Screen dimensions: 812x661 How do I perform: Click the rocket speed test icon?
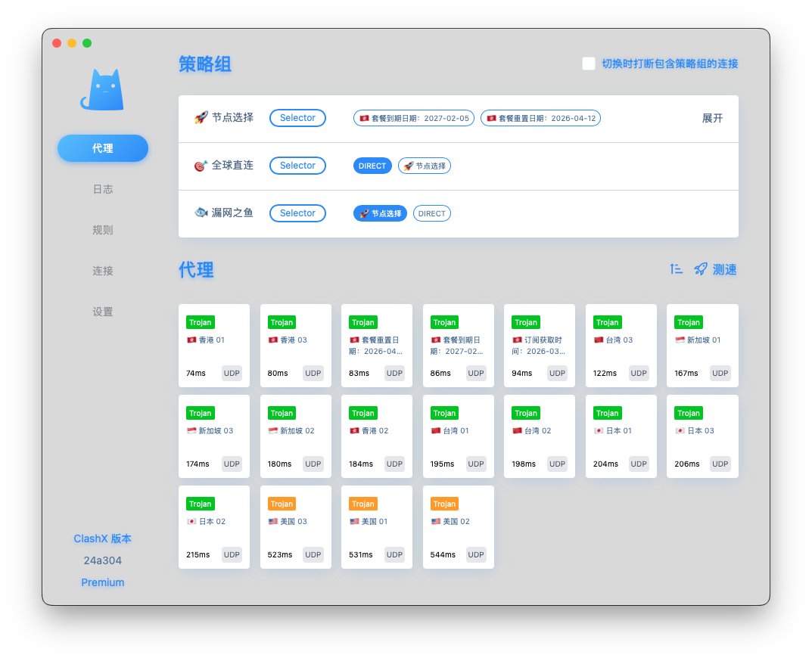tap(701, 269)
